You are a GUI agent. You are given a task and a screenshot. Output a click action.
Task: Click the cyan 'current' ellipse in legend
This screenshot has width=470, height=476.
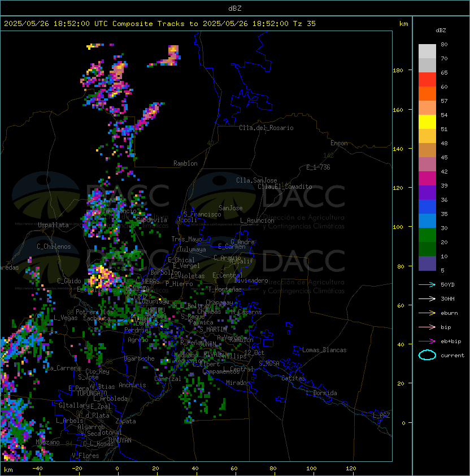click(427, 355)
